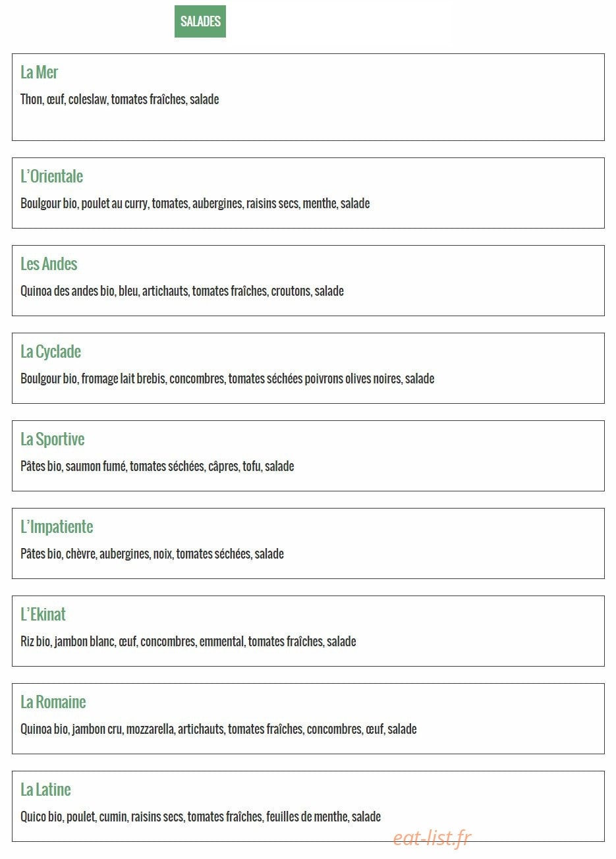Viewport: 616px width, 859px height.
Task: Click the chèvre, aubergines, noix description
Action: click(152, 554)
